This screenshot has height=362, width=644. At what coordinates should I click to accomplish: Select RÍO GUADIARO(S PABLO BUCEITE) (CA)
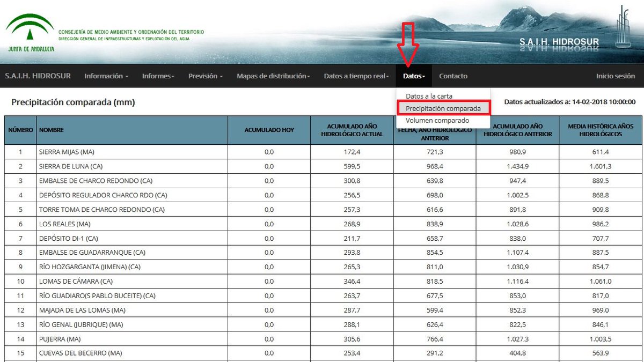pos(97,296)
